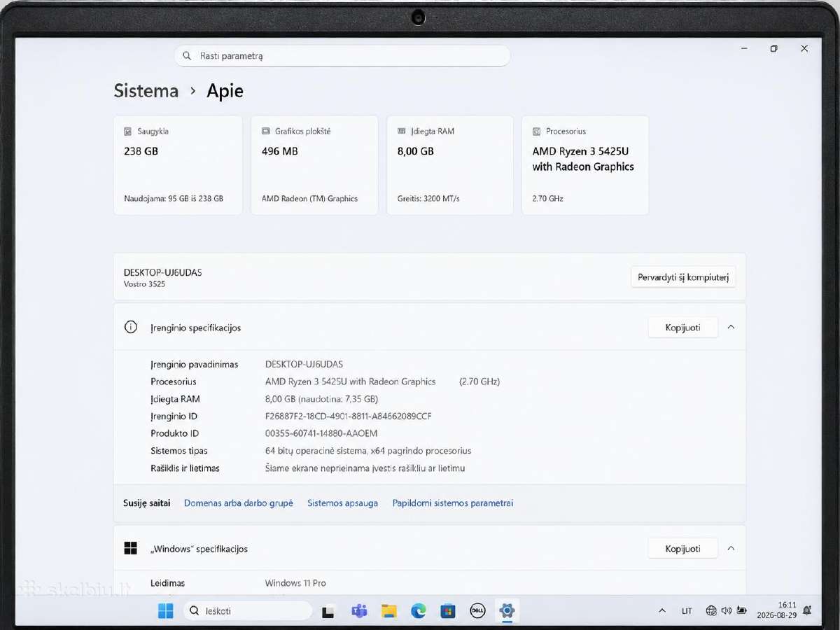Screen dimensions: 840x630
Task: Click the magnifier icon in settings search
Action: pyautogui.click(x=187, y=56)
